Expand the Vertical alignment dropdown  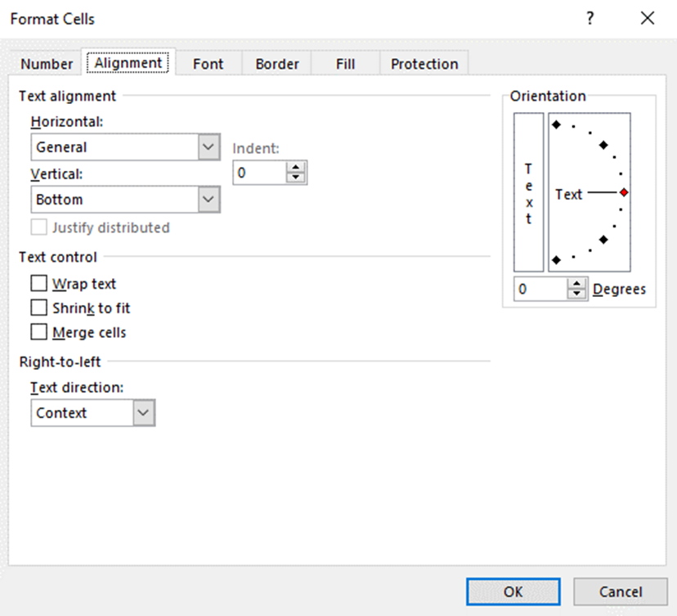click(209, 200)
